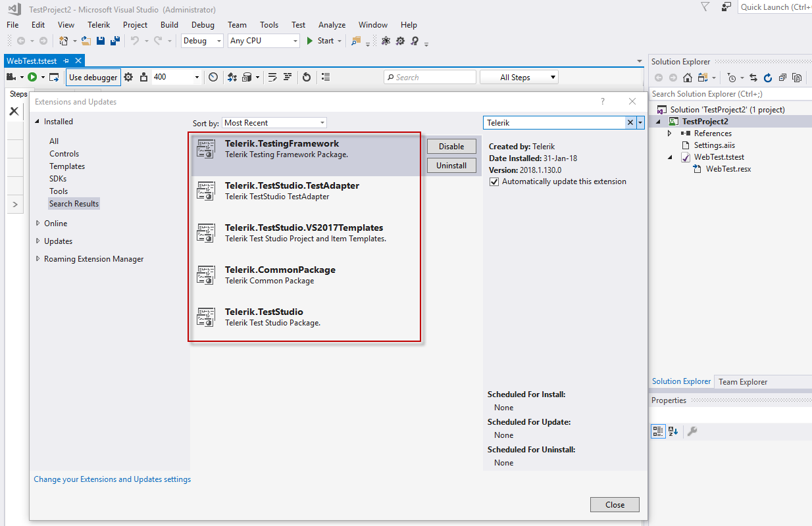Collapse the WebTest.tstest node arrow
The image size is (812, 526).
(x=669, y=157)
